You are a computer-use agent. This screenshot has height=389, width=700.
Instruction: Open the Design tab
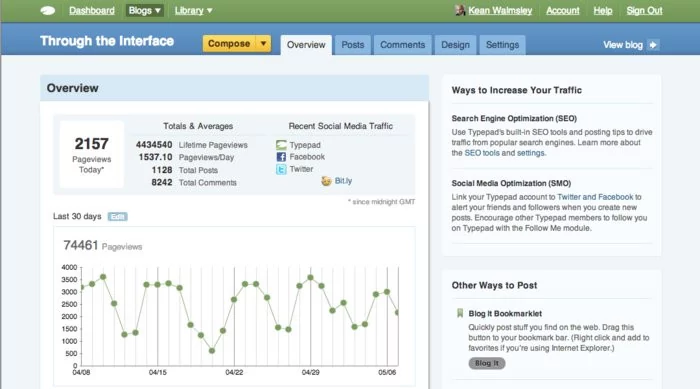pos(455,45)
